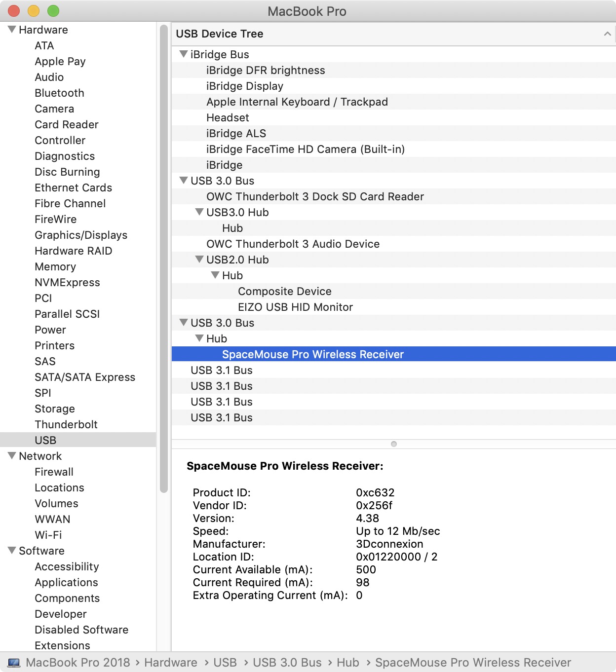
Task: Select iBridge FaceTime HD Camera row
Action: click(x=393, y=149)
